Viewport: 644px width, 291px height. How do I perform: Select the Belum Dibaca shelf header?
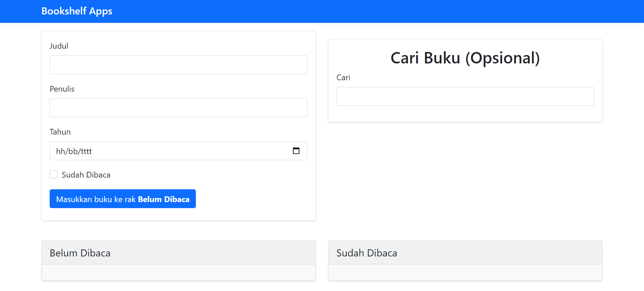coord(178,253)
